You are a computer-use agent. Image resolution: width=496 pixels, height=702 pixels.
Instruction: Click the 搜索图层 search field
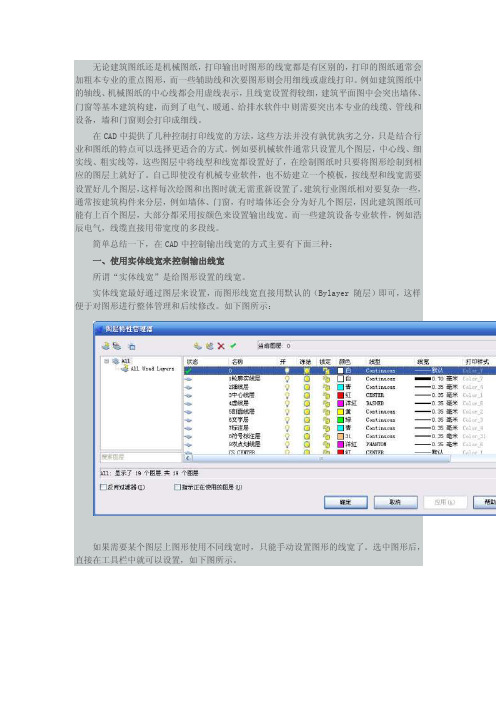click(141, 457)
